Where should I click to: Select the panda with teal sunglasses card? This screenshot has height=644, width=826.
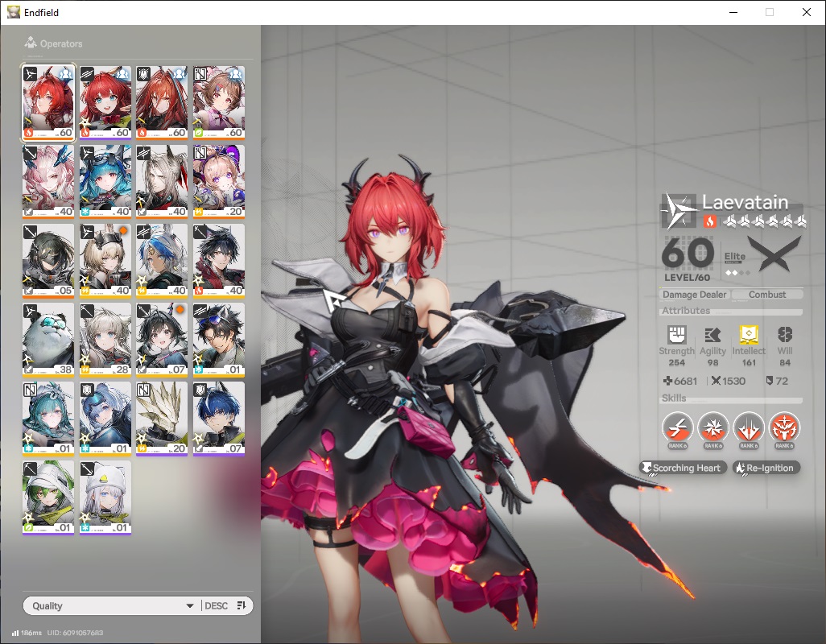48,340
